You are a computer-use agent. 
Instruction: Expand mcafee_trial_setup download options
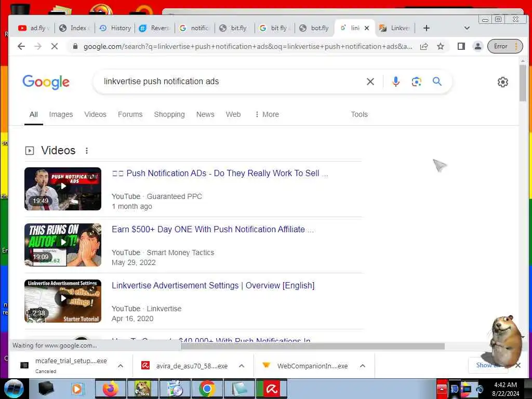click(x=121, y=366)
